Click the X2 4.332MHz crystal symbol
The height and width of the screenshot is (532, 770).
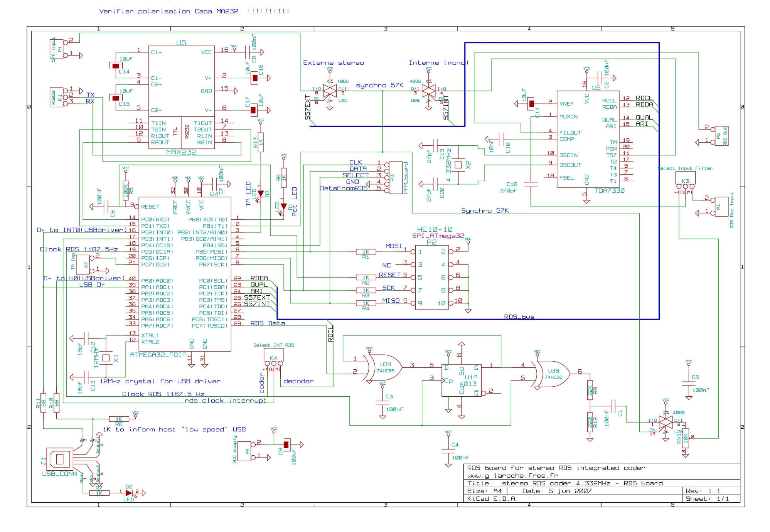coord(458,165)
